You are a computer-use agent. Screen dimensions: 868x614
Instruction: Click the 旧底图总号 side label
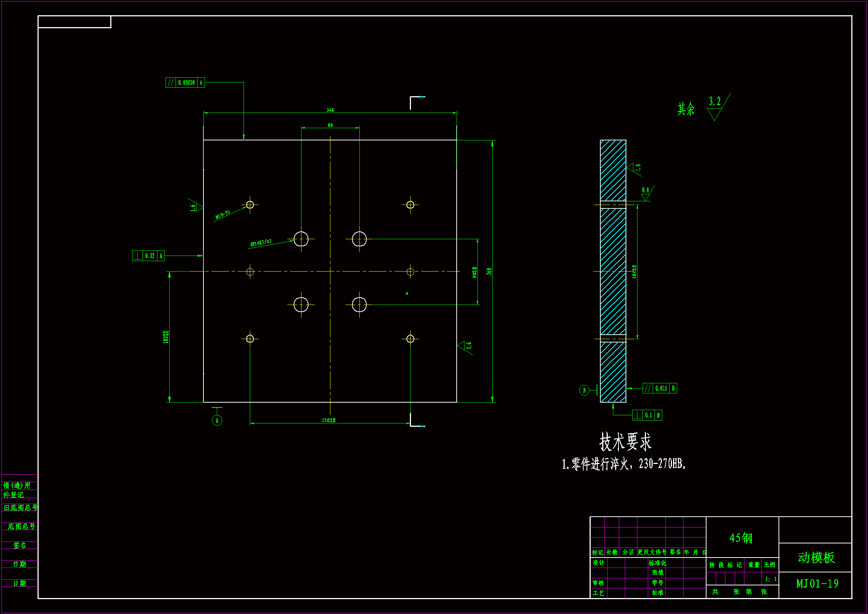(x=20, y=508)
